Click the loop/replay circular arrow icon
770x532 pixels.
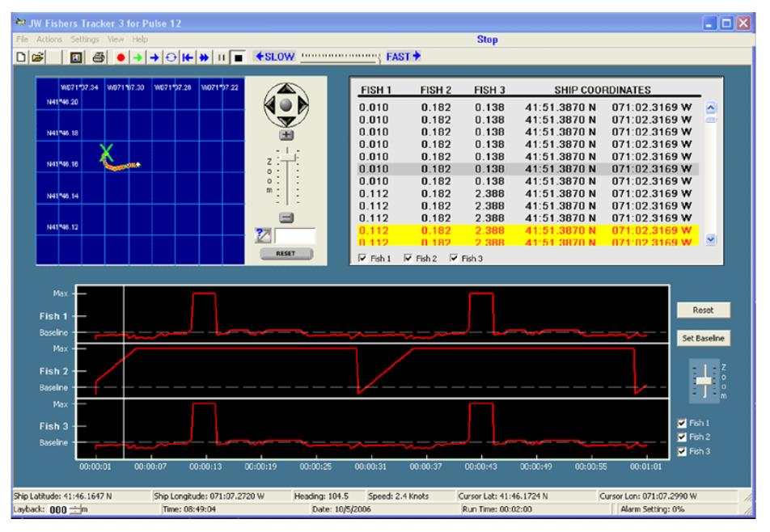coord(171,57)
